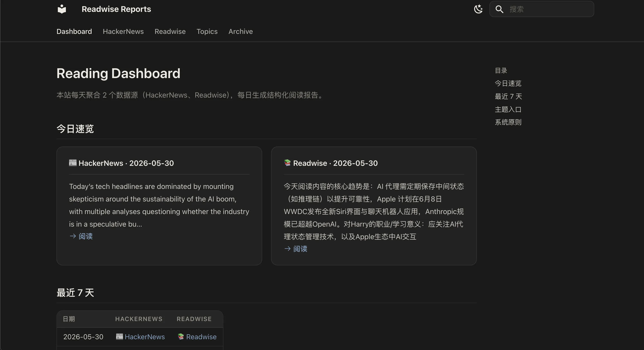Click the 日期 column header
This screenshot has height=350, width=644.
coord(69,319)
